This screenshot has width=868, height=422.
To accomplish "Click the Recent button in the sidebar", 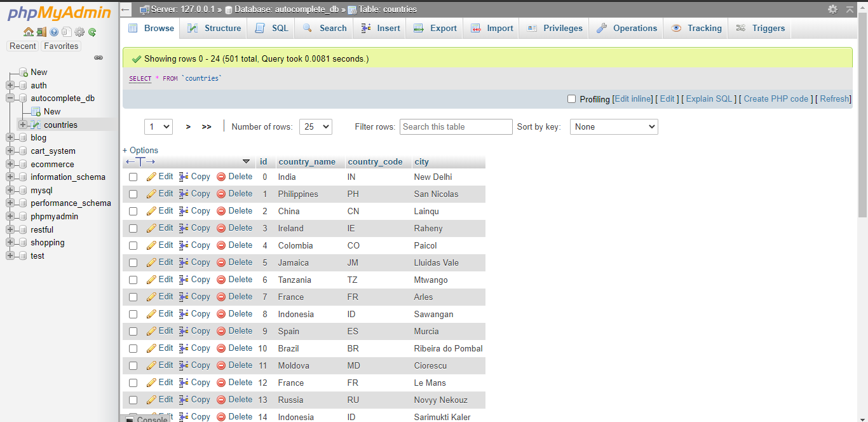I will click(x=23, y=46).
